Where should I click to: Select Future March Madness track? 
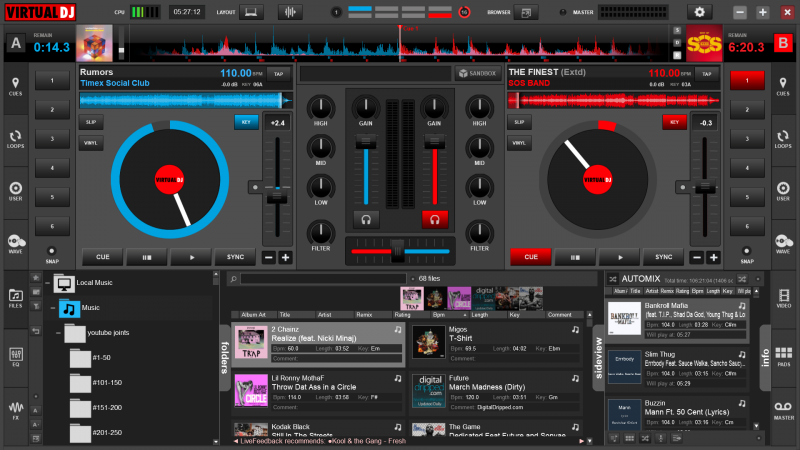[x=495, y=392]
